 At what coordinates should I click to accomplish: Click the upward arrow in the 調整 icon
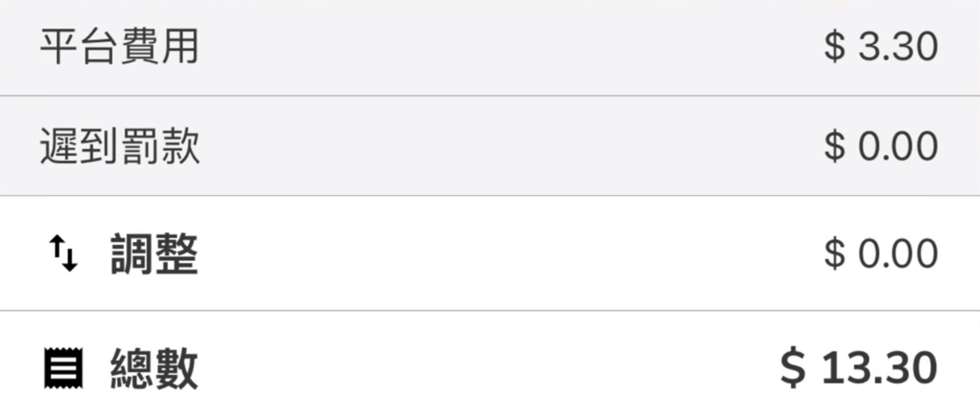[56, 248]
